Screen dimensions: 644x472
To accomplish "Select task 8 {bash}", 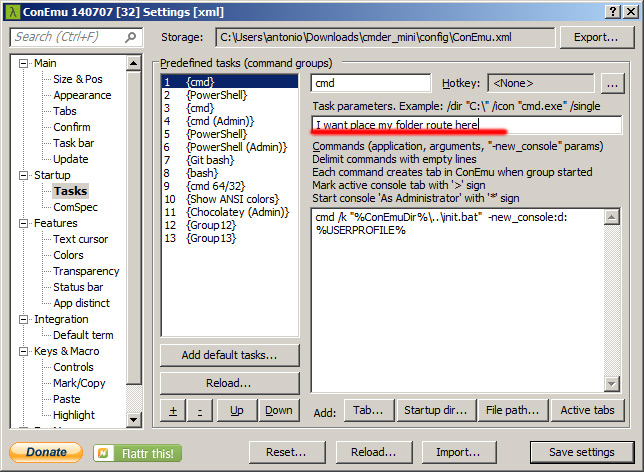I will 230,173.
